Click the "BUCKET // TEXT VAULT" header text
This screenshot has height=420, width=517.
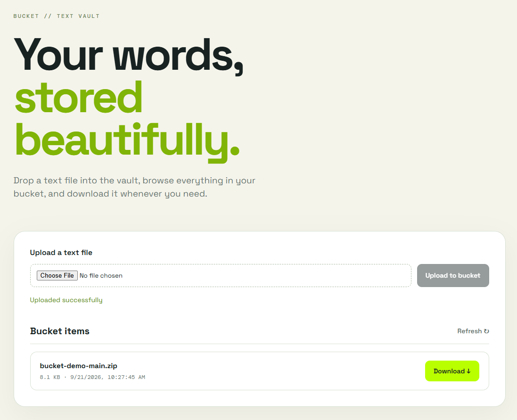point(57,16)
